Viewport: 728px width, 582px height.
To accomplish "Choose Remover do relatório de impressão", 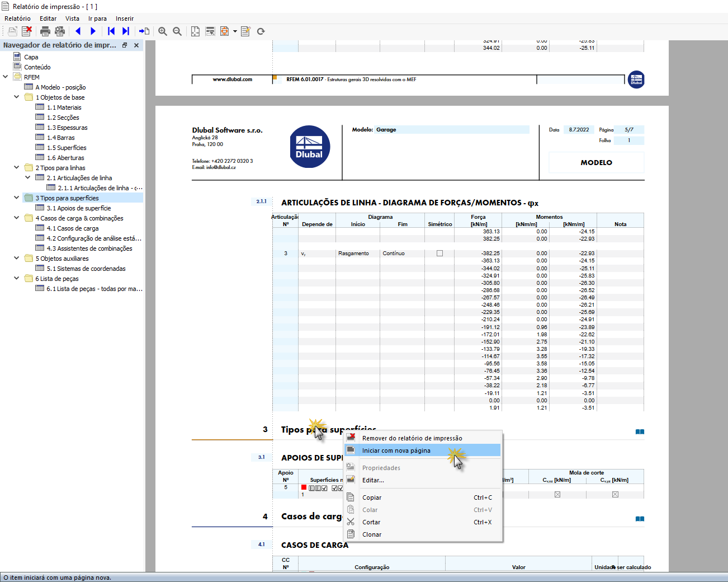I will 422,438.
